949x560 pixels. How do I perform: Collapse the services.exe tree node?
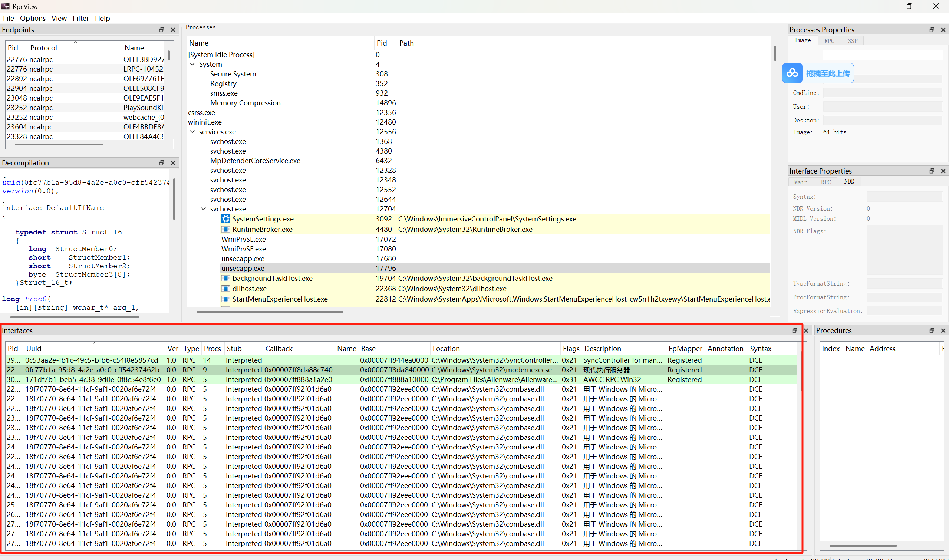coord(192,132)
